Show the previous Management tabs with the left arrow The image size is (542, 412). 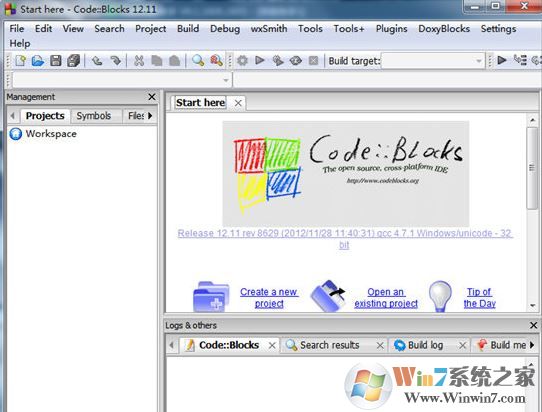point(12,116)
